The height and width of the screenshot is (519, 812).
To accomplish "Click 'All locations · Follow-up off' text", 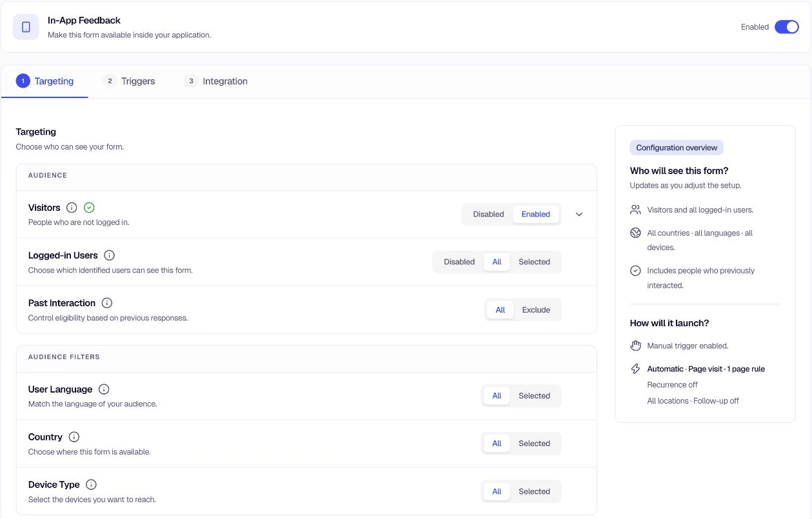I will (693, 401).
